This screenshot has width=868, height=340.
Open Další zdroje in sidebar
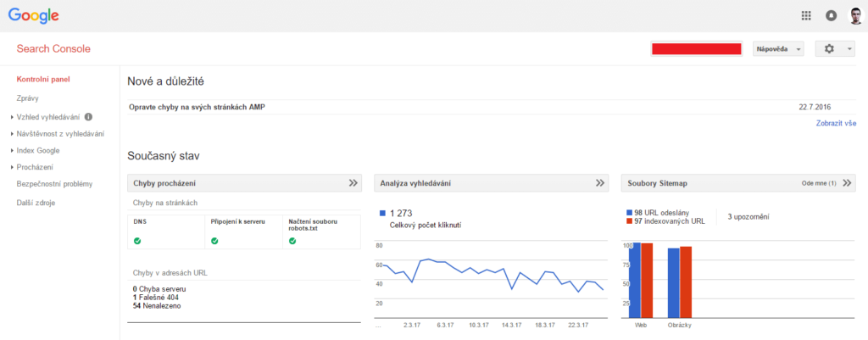(x=36, y=203)
